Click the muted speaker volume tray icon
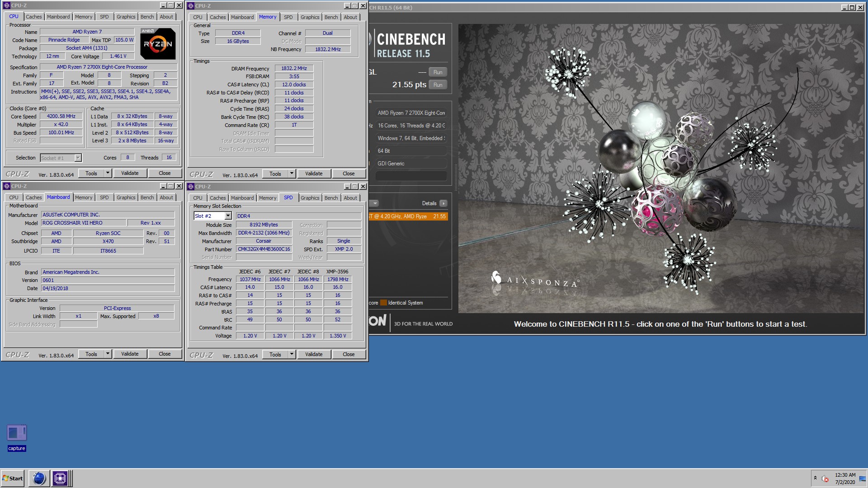Image resolution: width=868 pixels, height=488 pixels. coord(825,479)
